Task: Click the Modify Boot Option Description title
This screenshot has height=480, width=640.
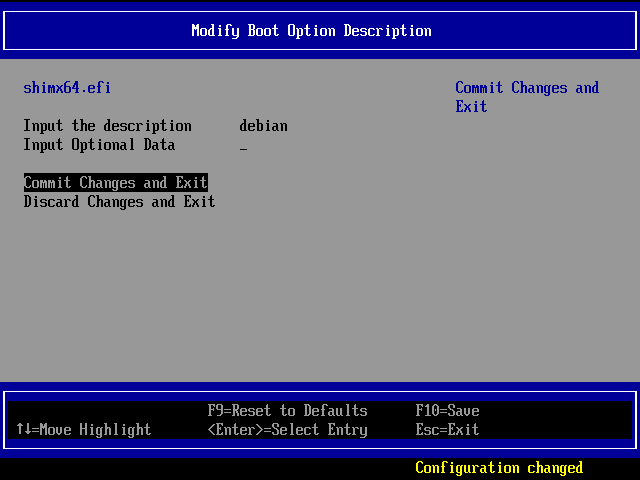Action: pos(311,30)
